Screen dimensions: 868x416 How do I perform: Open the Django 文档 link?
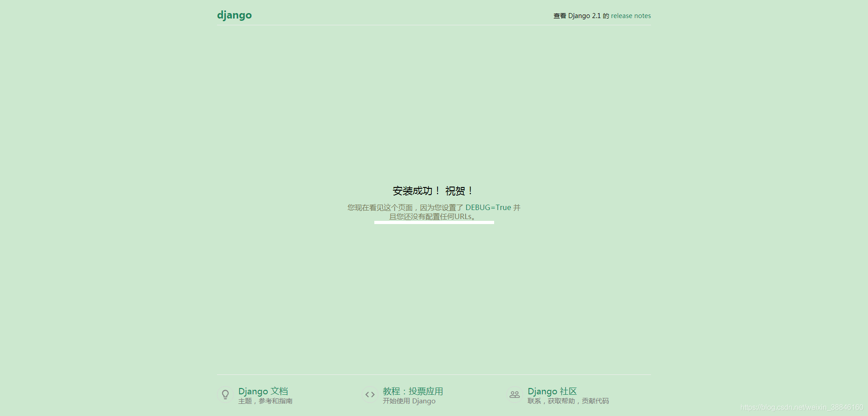click(x=263, y=391)
